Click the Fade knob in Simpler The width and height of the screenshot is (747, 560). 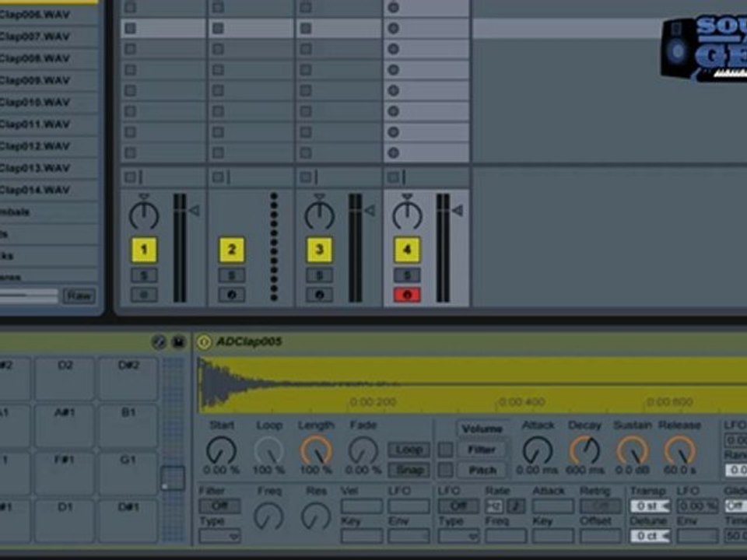363,450
